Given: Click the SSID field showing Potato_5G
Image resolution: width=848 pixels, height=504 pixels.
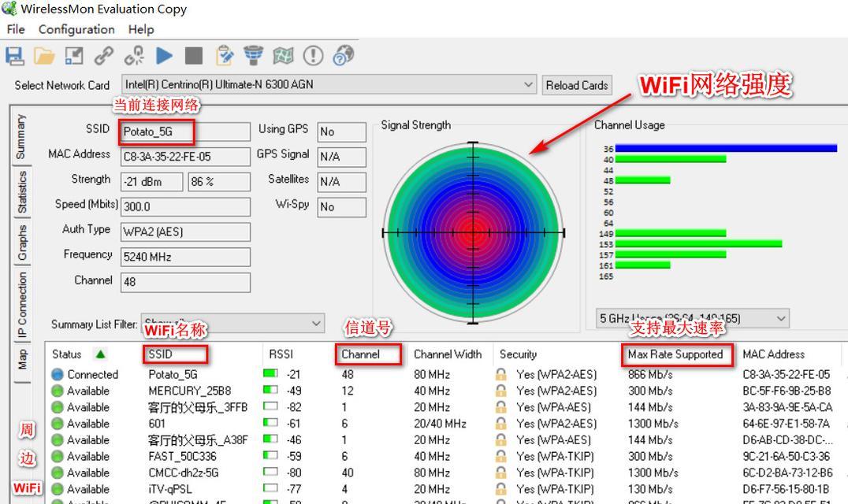Looking at the screenshot, I should point(185,132).
